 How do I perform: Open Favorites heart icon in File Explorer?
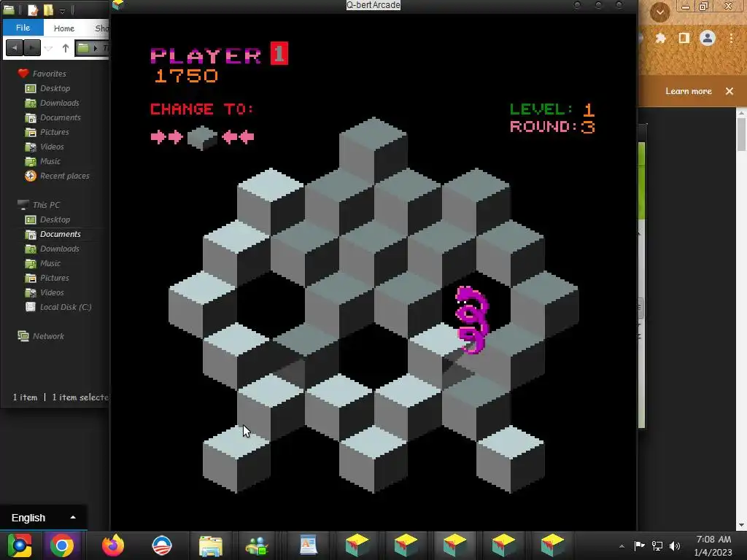tap(23, 74)
